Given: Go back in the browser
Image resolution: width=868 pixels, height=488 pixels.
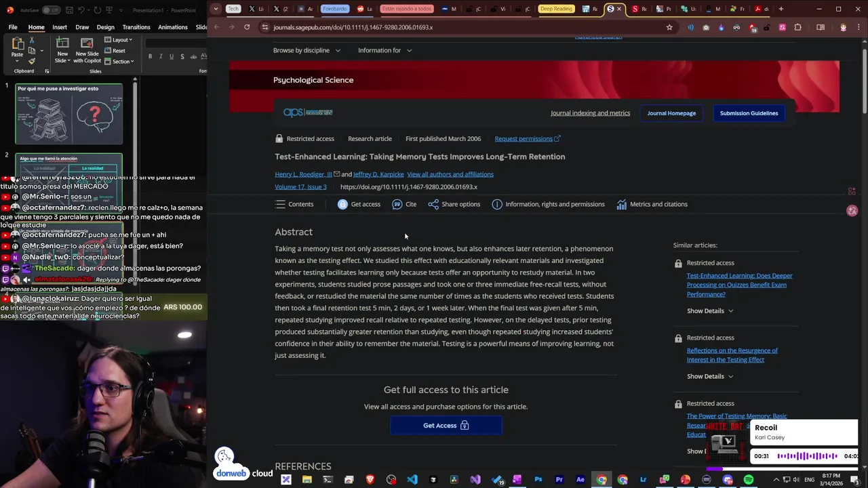Looking at the screenshot, I should tap(216, 27).
